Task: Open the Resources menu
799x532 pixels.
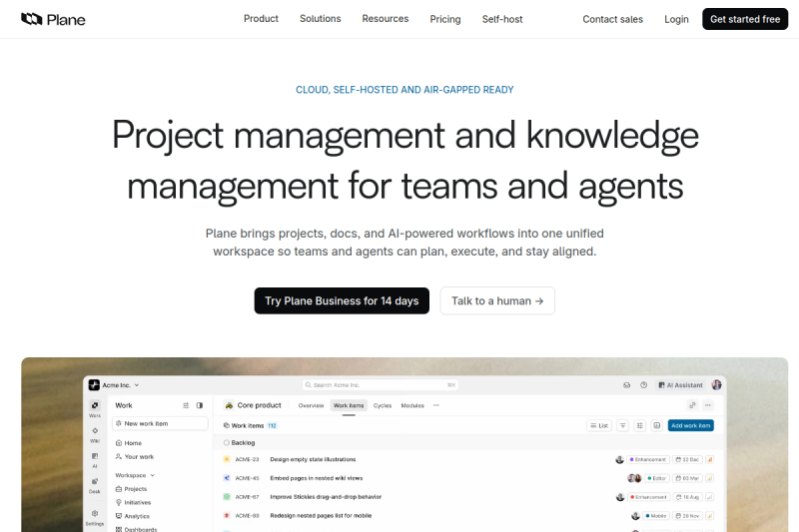Action: (x=386, y=19)
